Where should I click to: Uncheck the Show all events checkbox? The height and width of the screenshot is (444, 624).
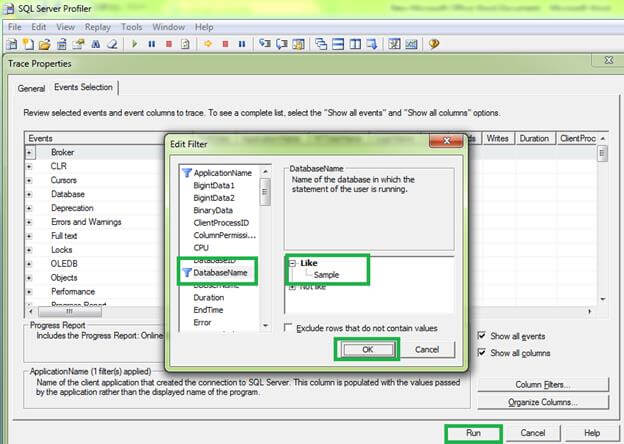482,336
